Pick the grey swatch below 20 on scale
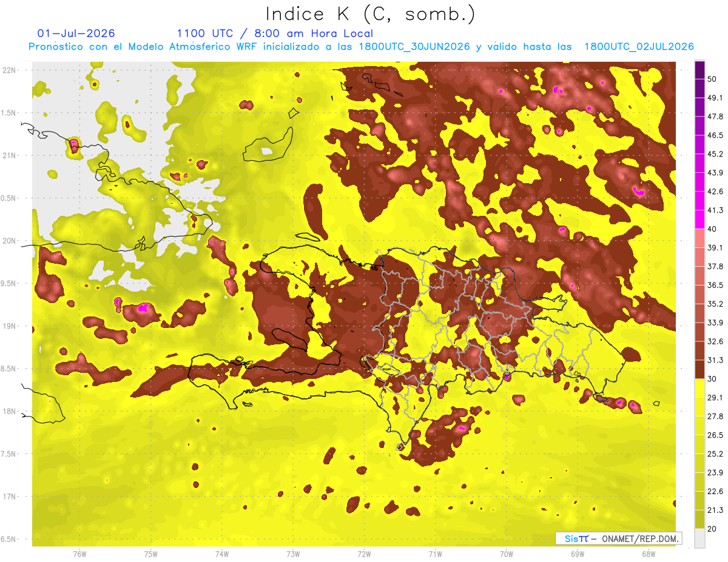The image size is (728, 562). (x=699, y=538)
